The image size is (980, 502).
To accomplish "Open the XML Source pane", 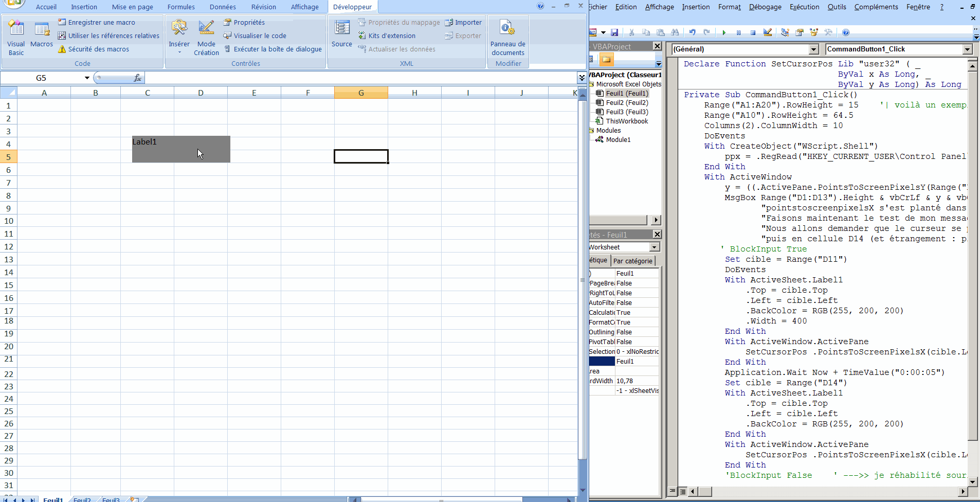I will (342, 33).
